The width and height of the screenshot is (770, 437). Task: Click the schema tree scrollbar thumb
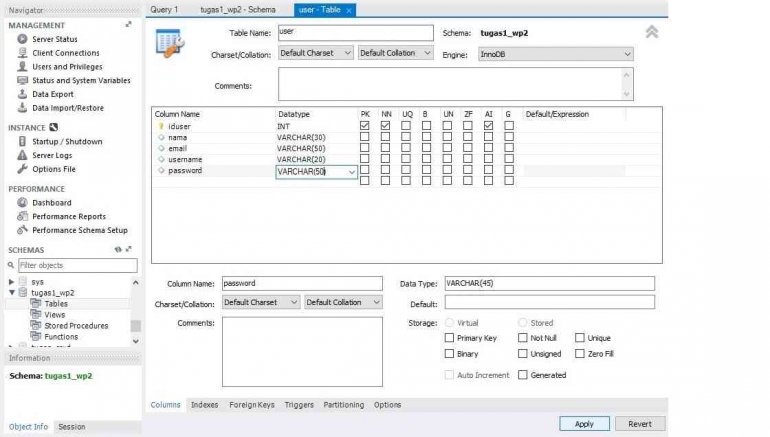[136, 326]
